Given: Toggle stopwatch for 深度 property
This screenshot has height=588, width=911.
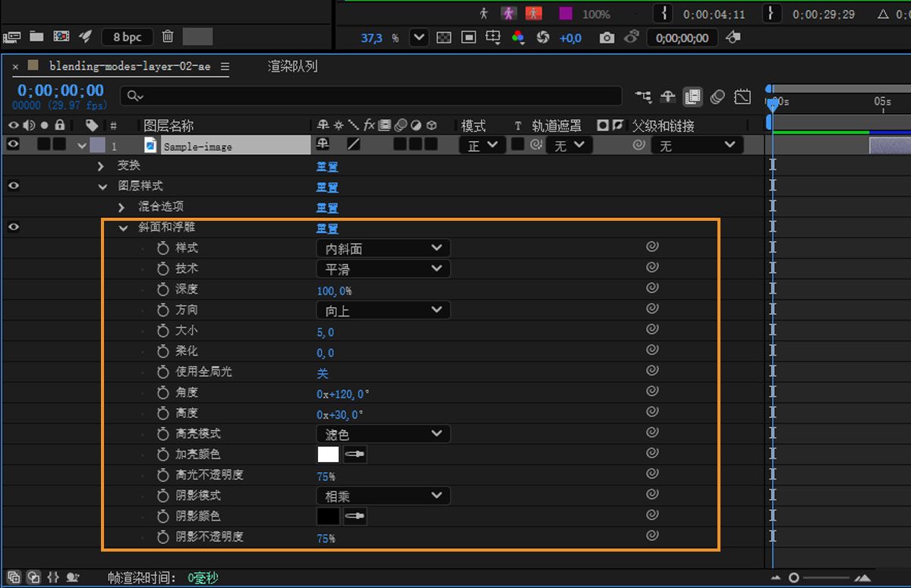Looking at the screenshot, I should pyautogui.click(x=162, y=289).
